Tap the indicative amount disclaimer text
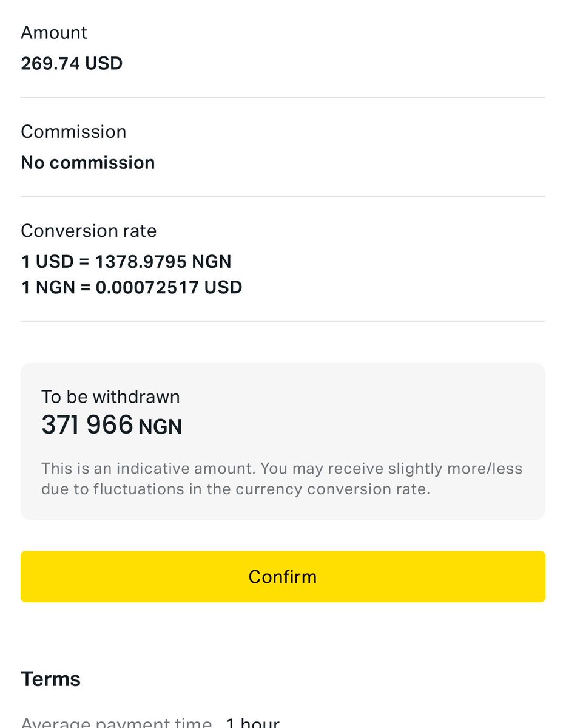 [282, 478]
